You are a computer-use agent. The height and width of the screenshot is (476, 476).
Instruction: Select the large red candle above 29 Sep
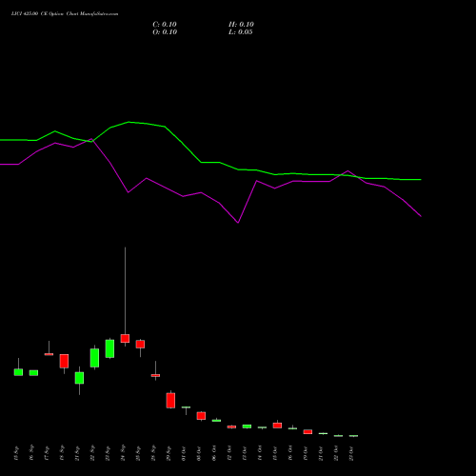170,401
